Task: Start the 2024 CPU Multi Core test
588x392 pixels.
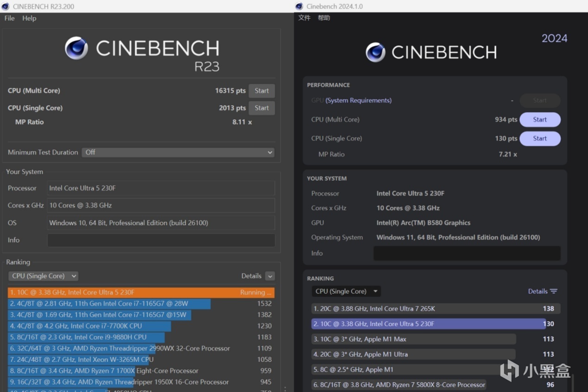Action: [x=540, y=120]
